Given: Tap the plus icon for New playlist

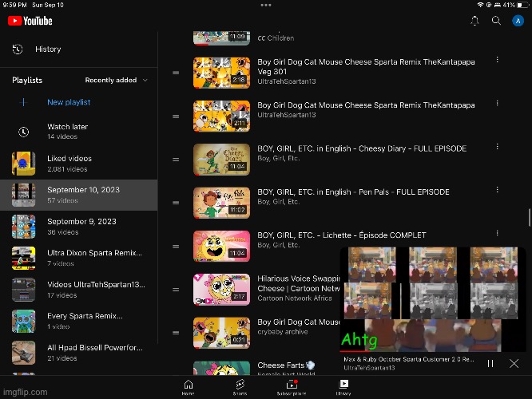Looking at the screenshot, I should point(23,102).
